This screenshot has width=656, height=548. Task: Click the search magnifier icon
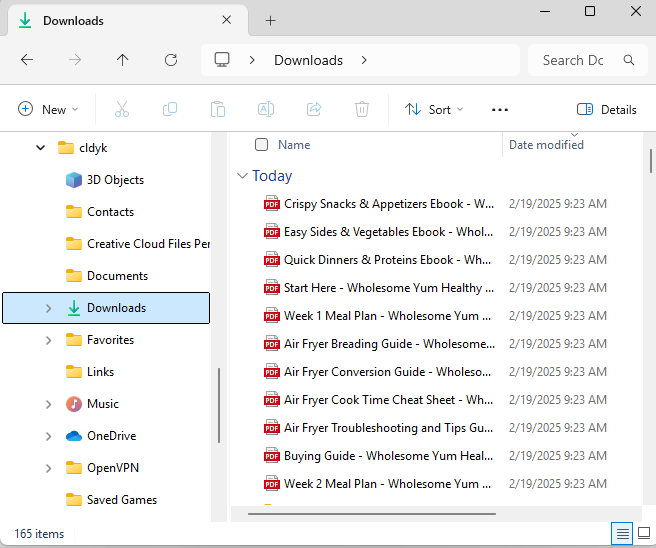629,60
